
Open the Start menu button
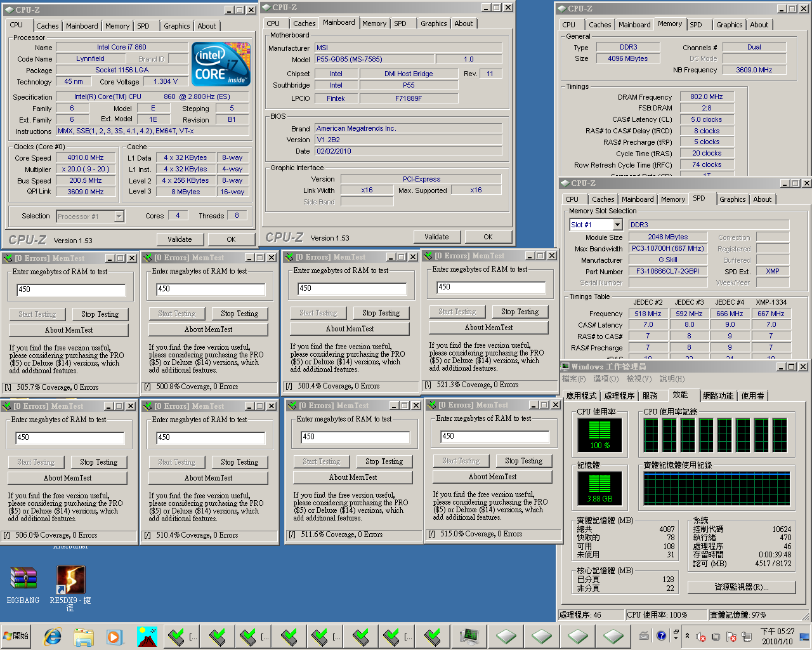(16, 636)
